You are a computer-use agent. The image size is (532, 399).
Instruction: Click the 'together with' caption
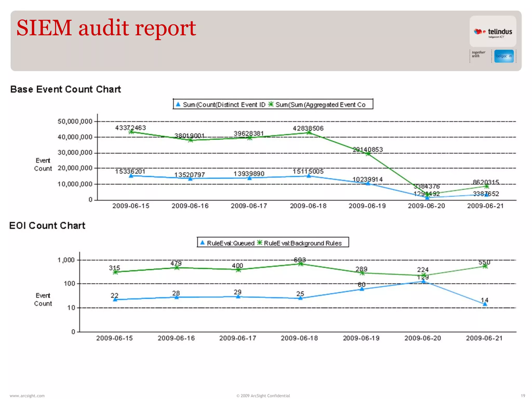[x=478, y=54]
